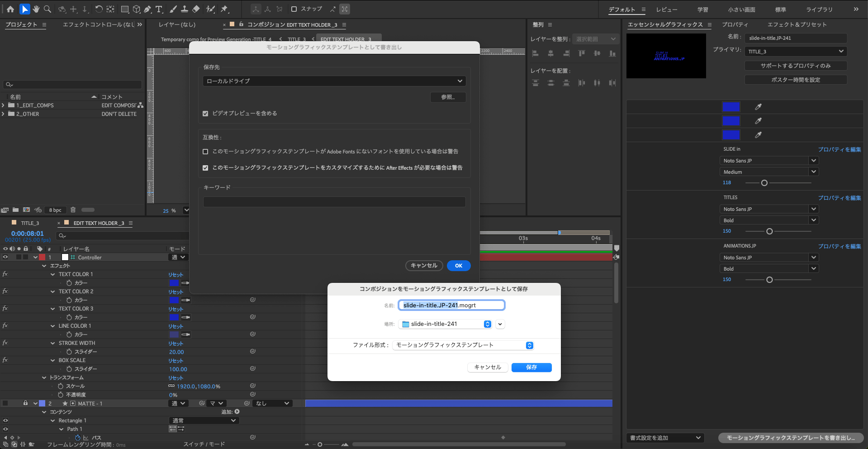Click trash icon in Project panel
Screen dimensions: 868x449
(x=73, y=210)
